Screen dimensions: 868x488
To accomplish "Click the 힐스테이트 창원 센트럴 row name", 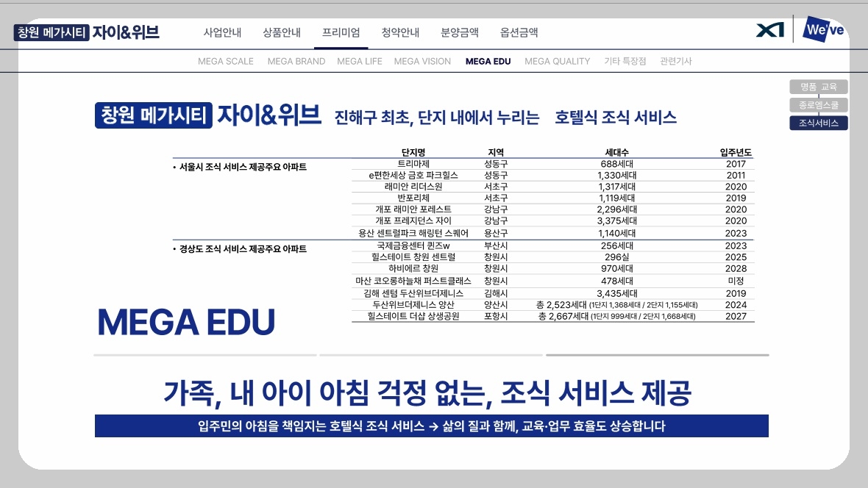I will coord(413,257).
